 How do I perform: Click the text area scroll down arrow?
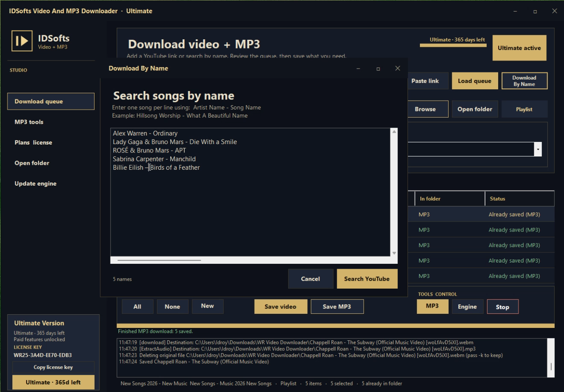point(394,253)
